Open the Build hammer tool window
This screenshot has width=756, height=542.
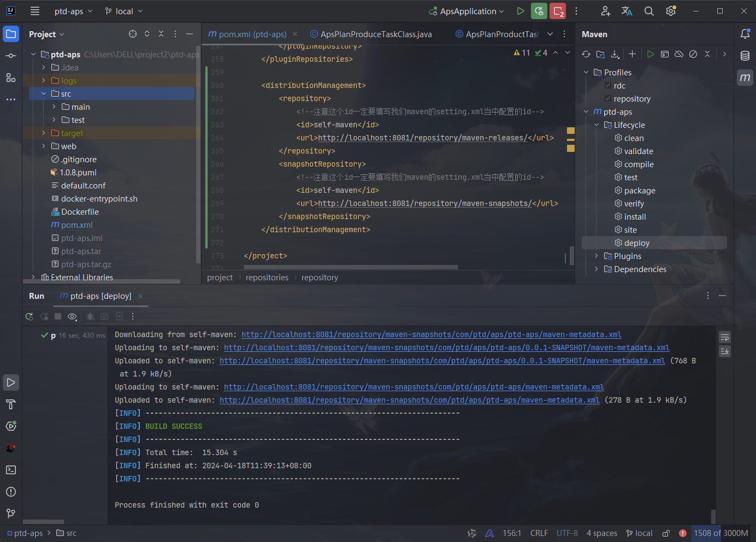11,404
